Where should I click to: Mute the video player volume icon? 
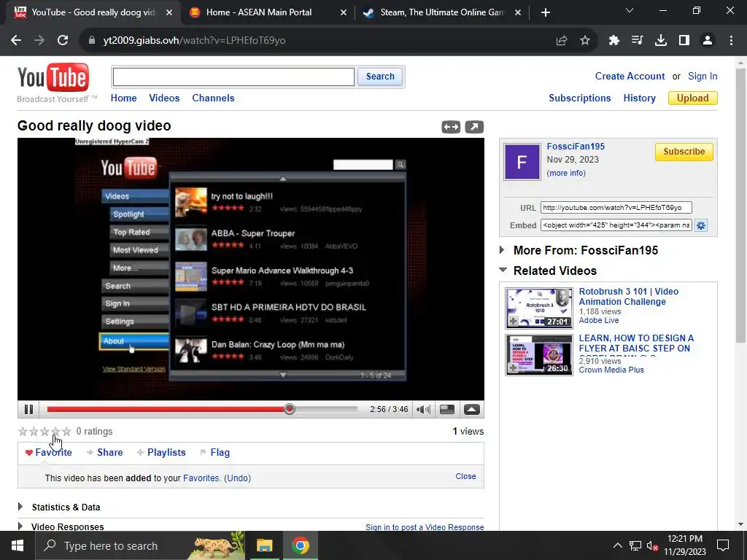coord(423,410)
